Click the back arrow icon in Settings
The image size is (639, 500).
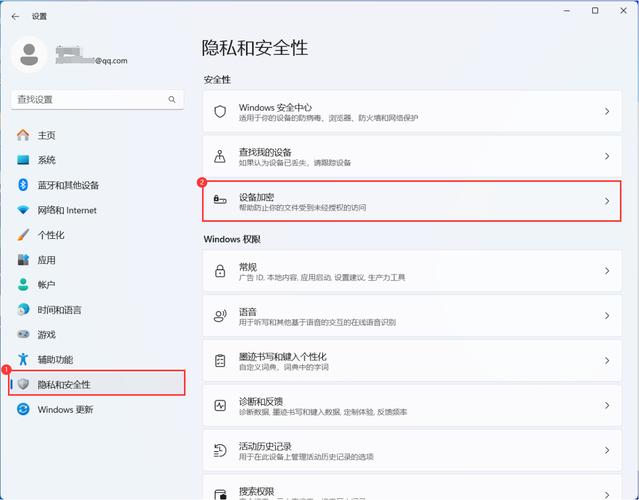tap(15, 17)
